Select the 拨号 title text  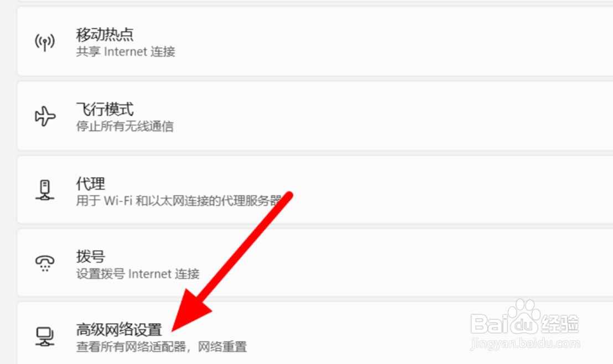click(x=90, y=257)
